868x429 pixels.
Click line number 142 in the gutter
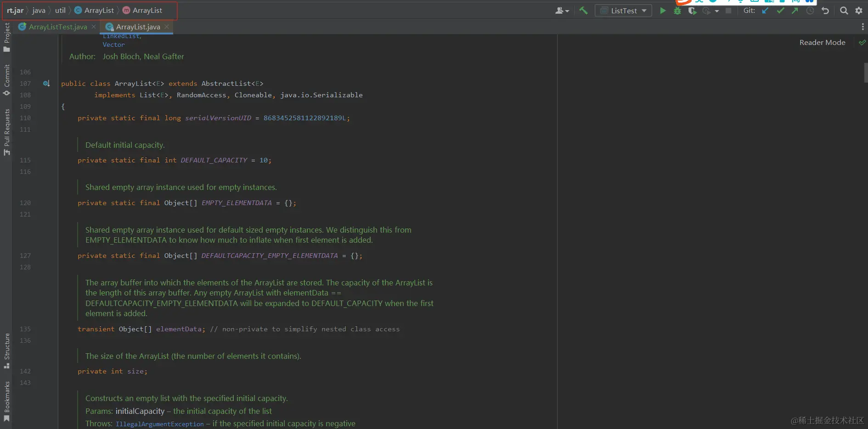pos(25,371)
